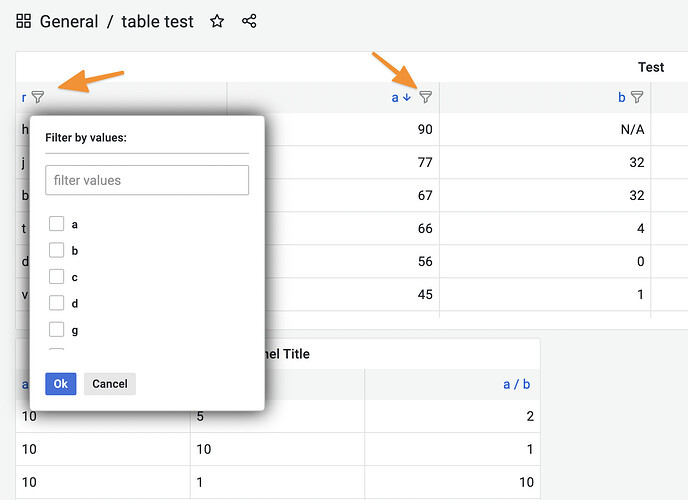Click the dashboards grid icon

coord(24,21)
